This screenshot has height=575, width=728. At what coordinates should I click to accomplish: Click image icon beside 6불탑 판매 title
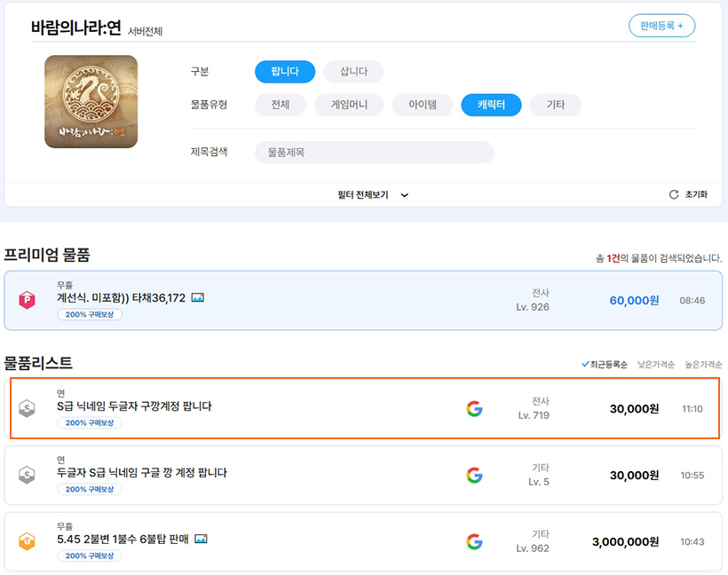click(x=202, y=539)
